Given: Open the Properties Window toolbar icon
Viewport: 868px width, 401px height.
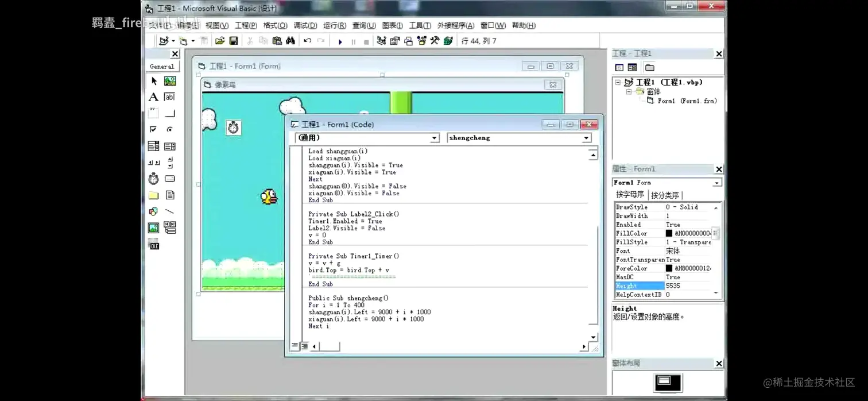Looking at the screenshot, I should coord(395,41).
